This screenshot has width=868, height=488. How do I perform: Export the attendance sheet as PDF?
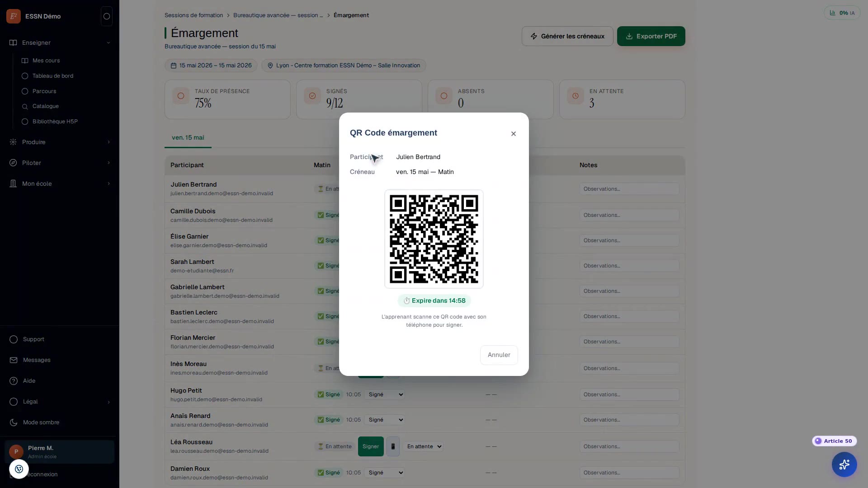(651, 36)
